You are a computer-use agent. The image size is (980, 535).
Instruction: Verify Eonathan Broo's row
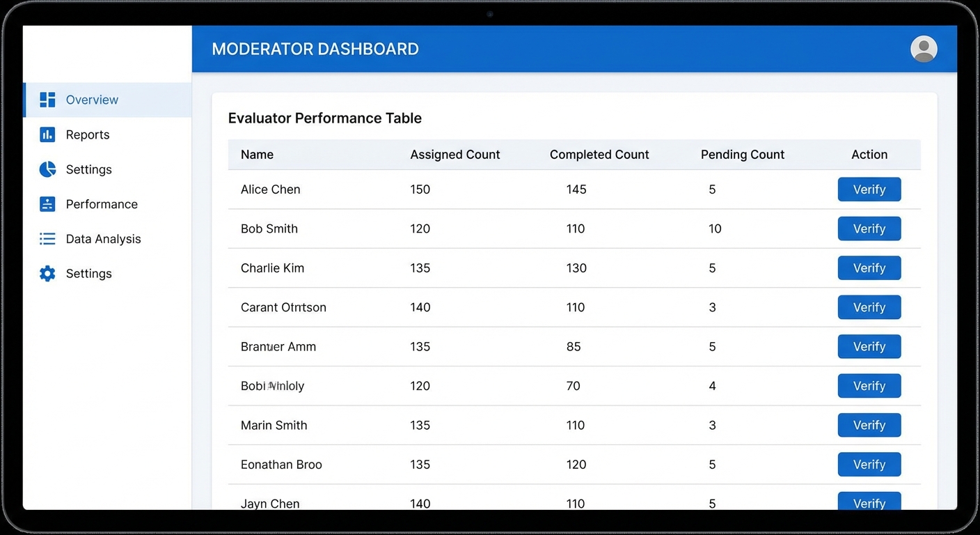pyautogui.click(x=869, y=464)
